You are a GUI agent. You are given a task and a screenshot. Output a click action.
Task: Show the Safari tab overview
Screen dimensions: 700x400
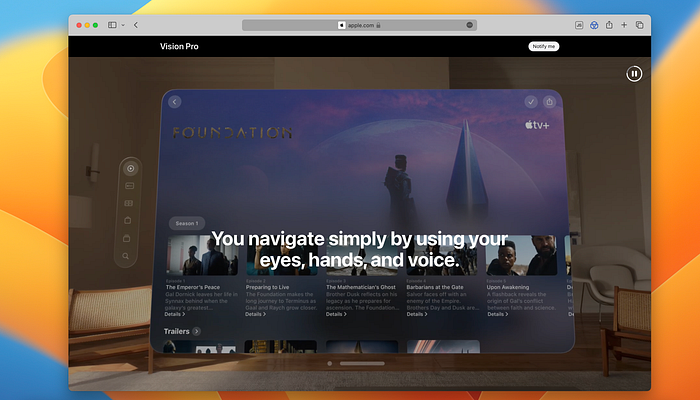tap(639, 25)
